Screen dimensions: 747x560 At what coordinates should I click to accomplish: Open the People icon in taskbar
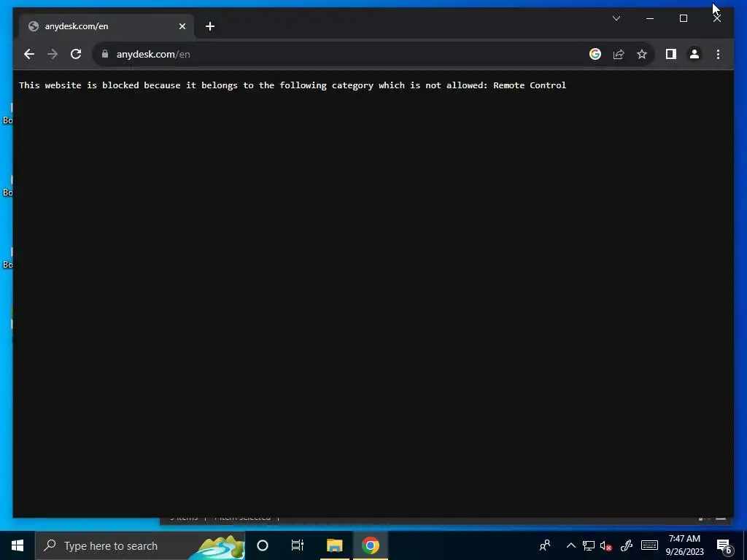pos(545,545)
